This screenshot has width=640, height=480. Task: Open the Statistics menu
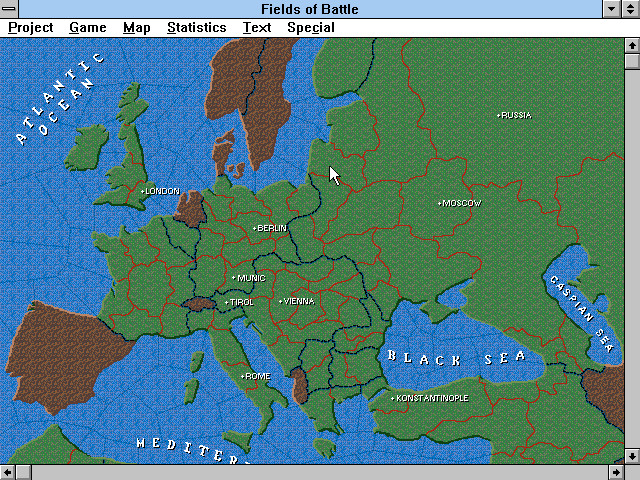coord(196,28)
